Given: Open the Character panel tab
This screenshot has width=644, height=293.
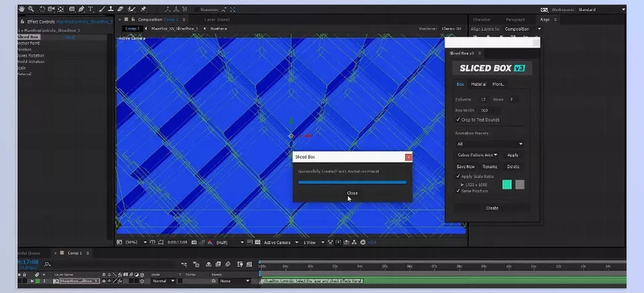Looking at the screenshot, I should (x=482, y=19).
